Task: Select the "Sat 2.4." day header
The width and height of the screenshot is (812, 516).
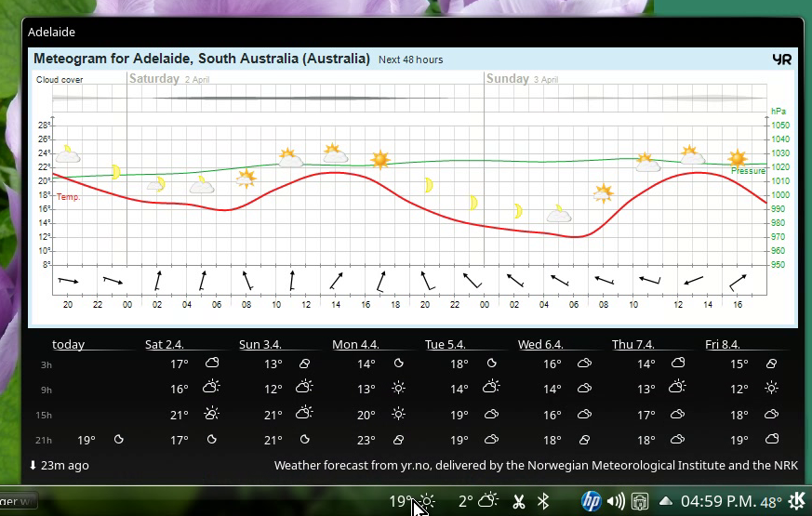Action: [x=165, y=344]
